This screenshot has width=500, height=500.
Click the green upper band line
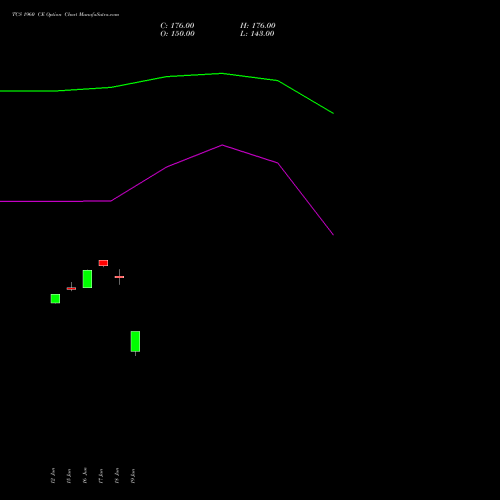tap(167, 77)
